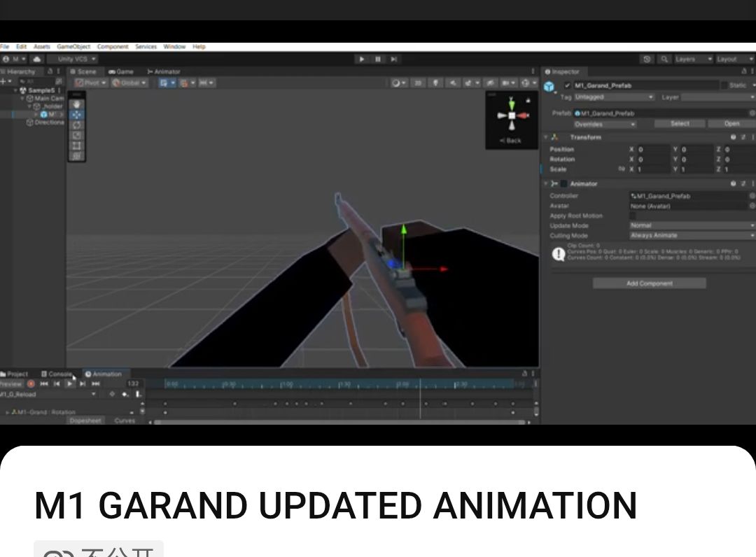Viewport: 756px width, 557px height.
Task: Open Transform component help icon
Action: [x=734, y=137]
